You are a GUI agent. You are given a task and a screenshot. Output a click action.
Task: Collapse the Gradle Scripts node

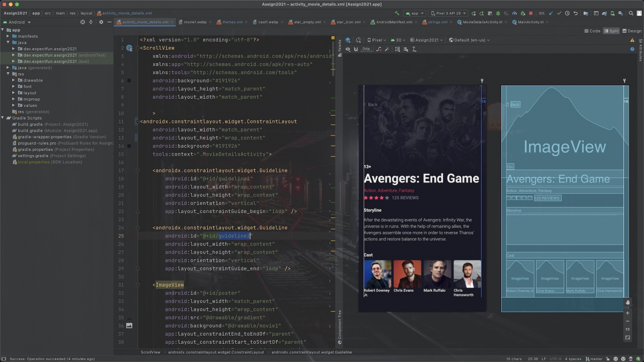tap(2, 118)
